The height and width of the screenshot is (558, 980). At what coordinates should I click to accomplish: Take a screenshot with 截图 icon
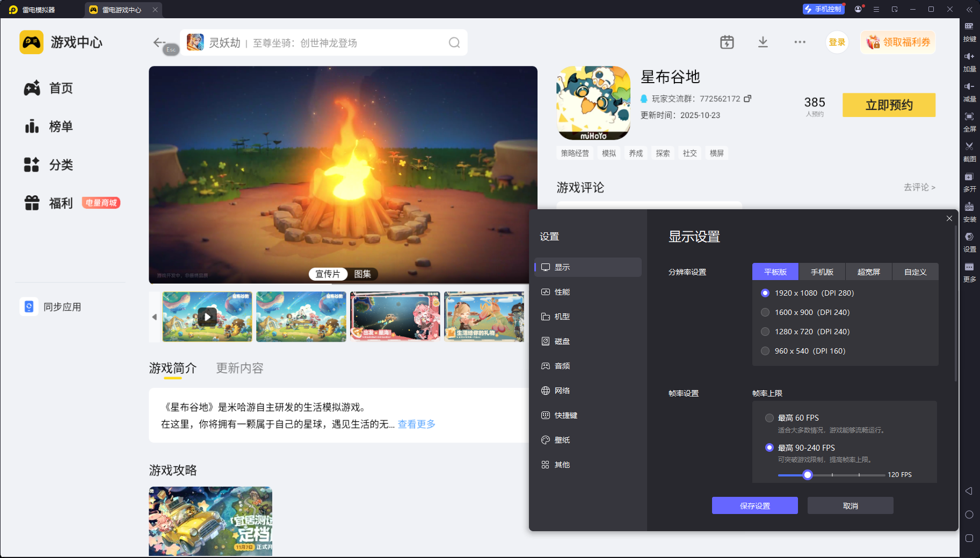pyautogui.click(x=969, y=152)
